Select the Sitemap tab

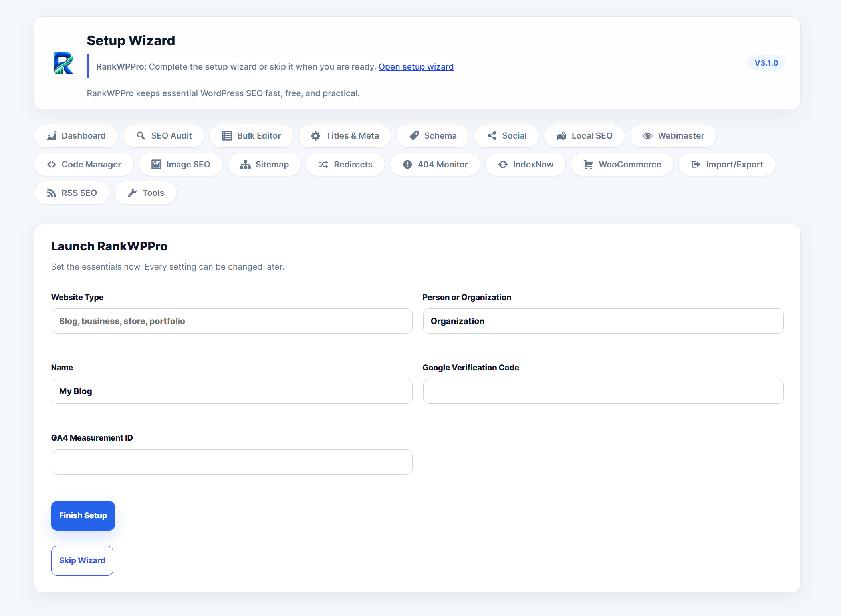pos(264,165)
